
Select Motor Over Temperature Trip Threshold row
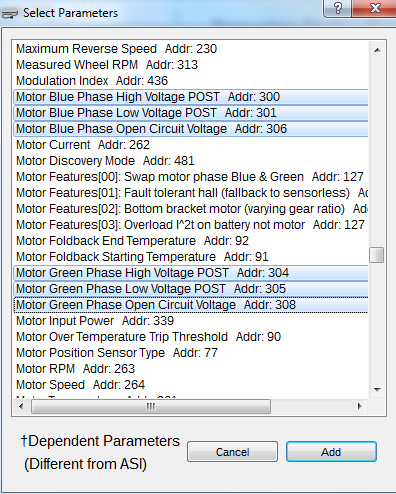191,337
